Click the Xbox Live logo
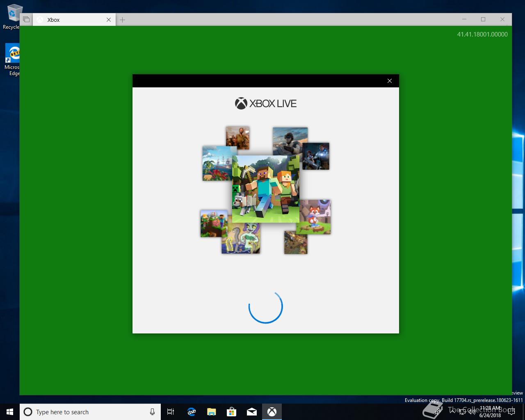The height and width of the screenshot is (420, 525). [x=266, y=103]
